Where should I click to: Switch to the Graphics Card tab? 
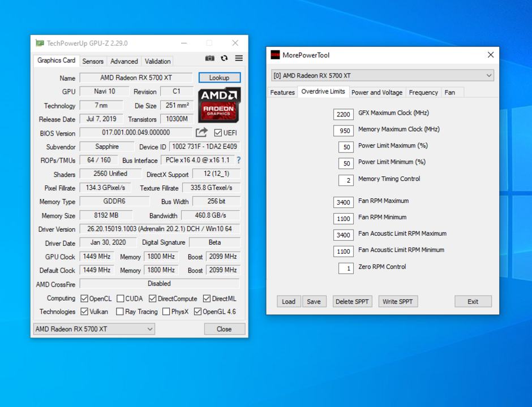(x=57, y=60)
